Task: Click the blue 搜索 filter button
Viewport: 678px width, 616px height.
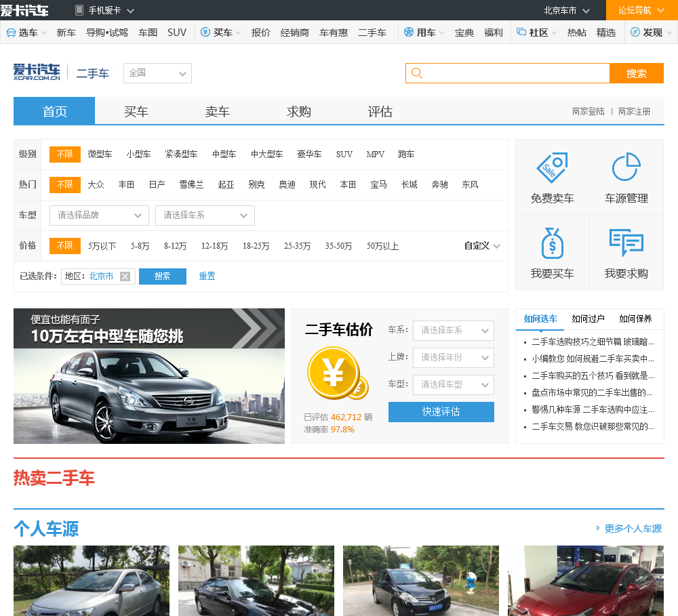Action: coord(163,276)
